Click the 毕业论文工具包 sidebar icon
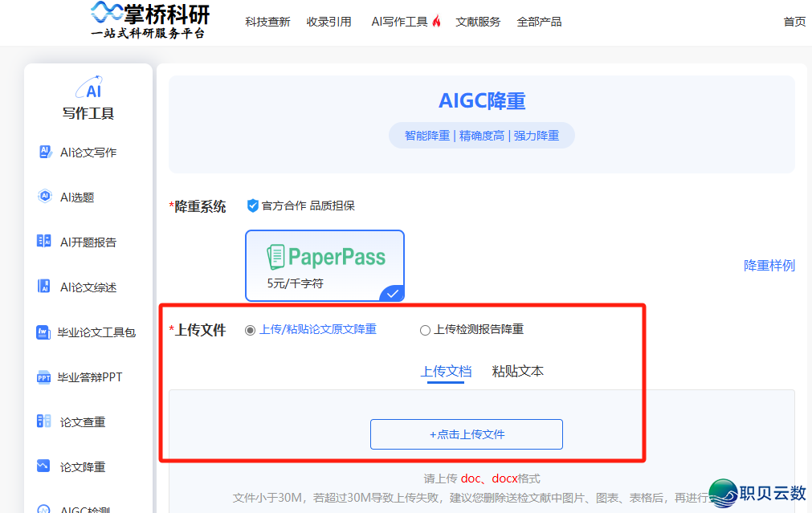 [x=43, y=332]
